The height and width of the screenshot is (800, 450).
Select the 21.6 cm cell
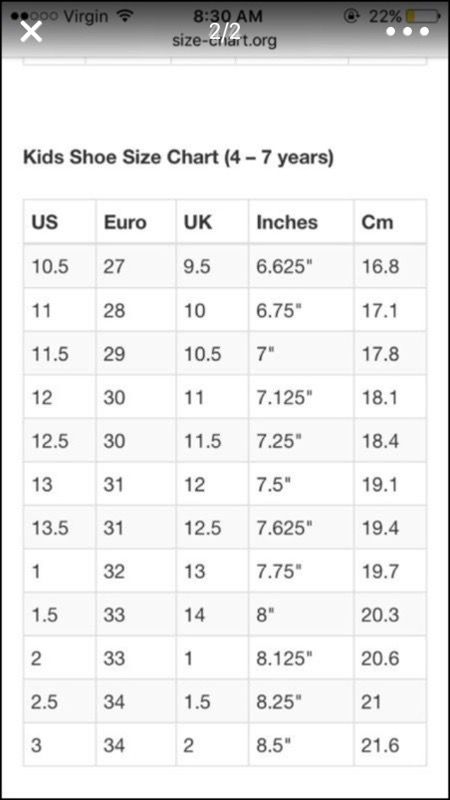[390, 745]
